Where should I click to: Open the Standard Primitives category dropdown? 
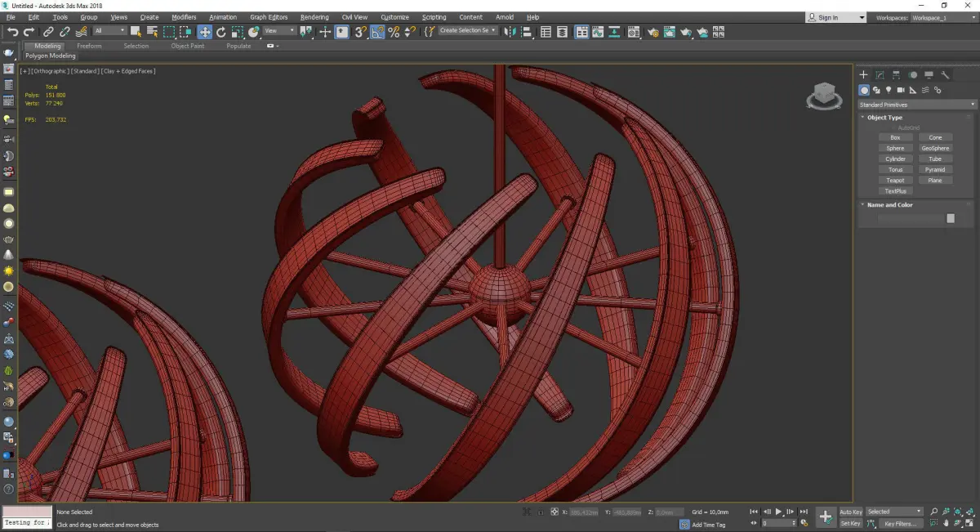[x=916, y=105]
